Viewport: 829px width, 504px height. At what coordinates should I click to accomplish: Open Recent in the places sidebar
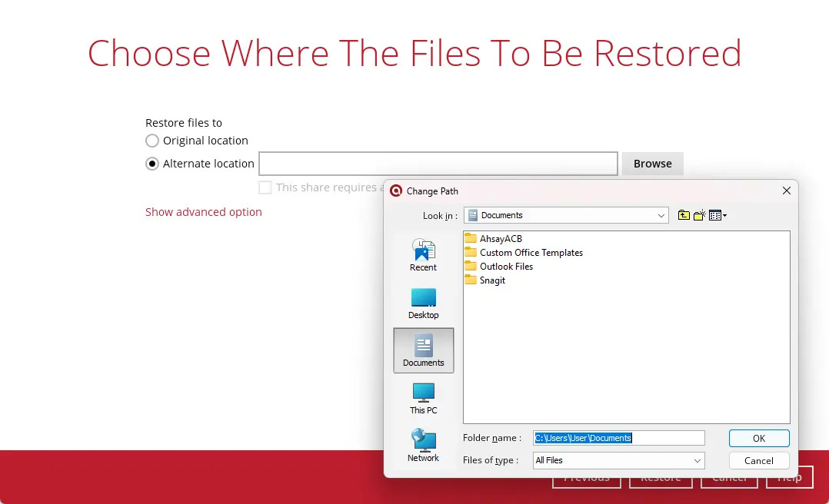click(x=423, y=256)
